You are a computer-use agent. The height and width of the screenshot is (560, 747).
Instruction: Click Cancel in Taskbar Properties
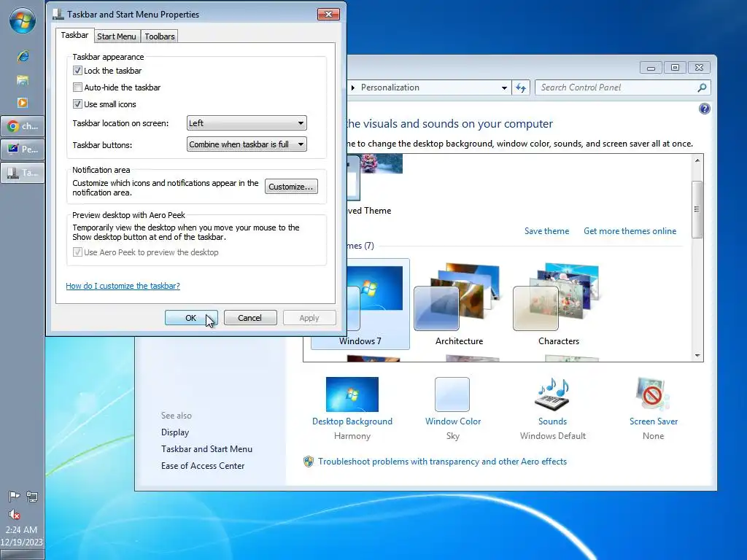tap(250, 318)
